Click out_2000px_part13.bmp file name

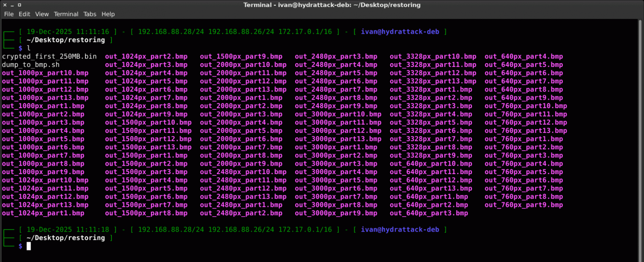(243, 90)
